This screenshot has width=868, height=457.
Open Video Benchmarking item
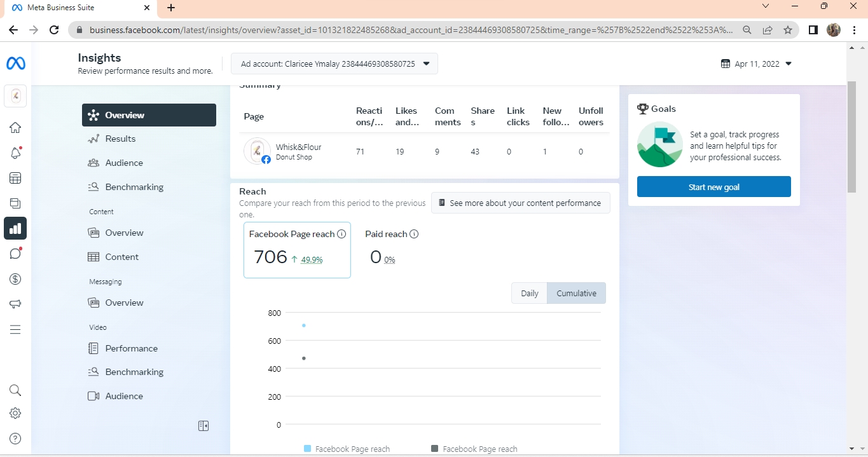coord(149,372)
